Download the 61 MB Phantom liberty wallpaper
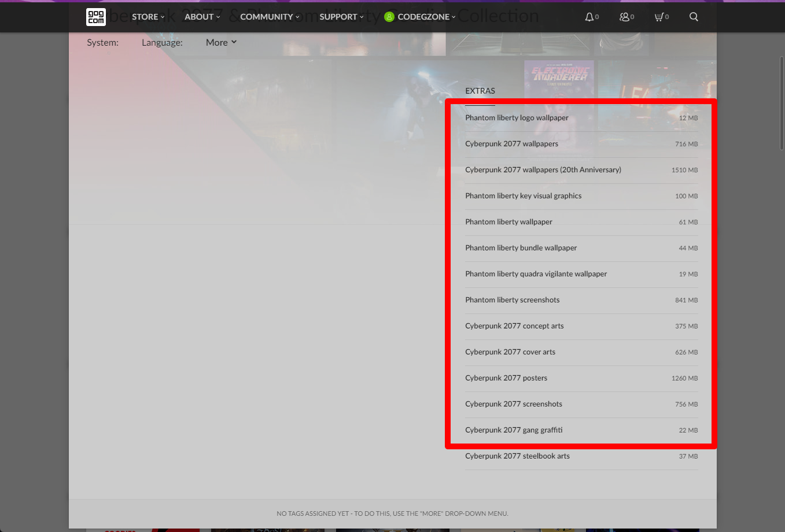Image resolution: width=785 pixels, height=532 pixels. (x=581, y=222)
